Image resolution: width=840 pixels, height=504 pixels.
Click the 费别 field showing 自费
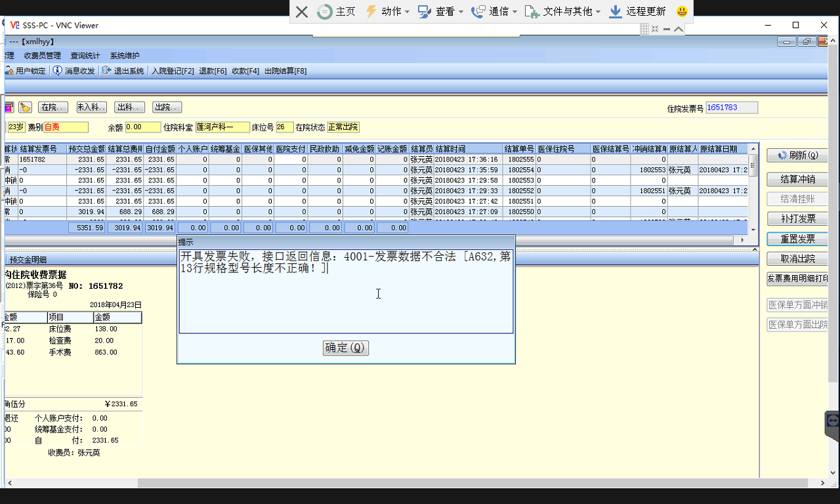66,127
